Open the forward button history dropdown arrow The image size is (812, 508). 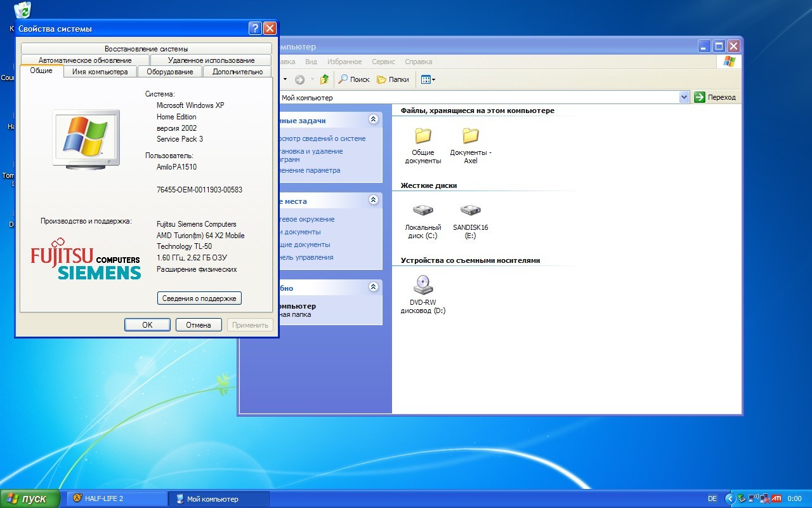(311, 79)
